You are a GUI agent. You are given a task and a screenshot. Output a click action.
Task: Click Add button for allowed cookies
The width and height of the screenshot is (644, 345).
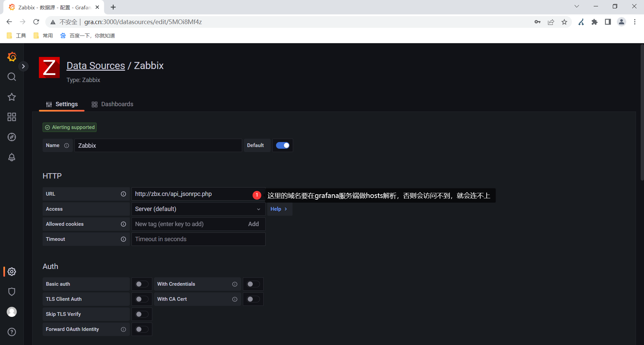(253, 224)
